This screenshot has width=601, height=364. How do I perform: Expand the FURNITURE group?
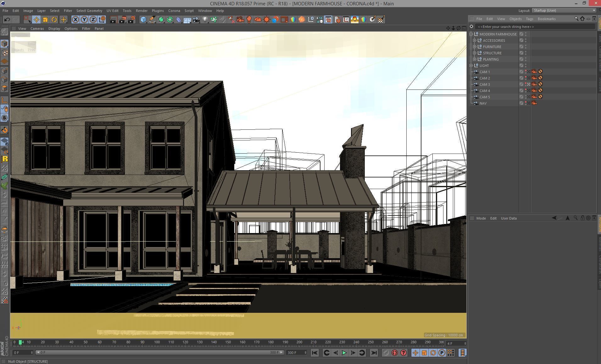coord(475,46)
